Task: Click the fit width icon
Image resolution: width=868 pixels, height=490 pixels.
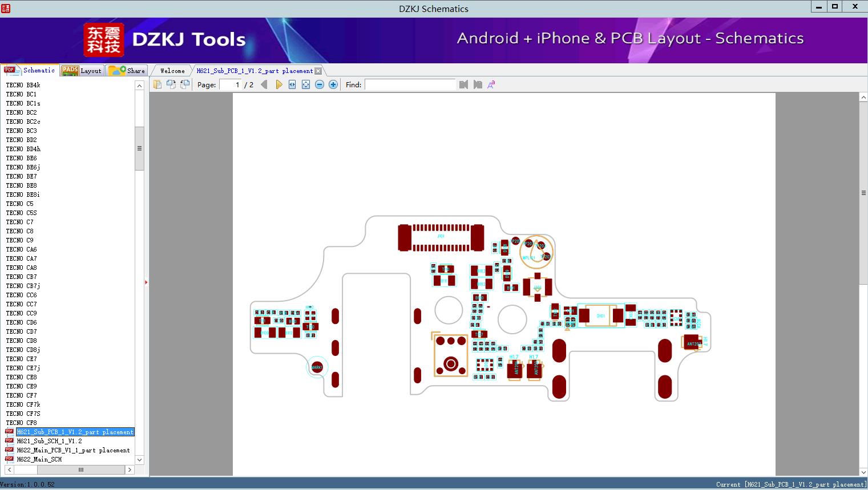Action: pos(292,84)
